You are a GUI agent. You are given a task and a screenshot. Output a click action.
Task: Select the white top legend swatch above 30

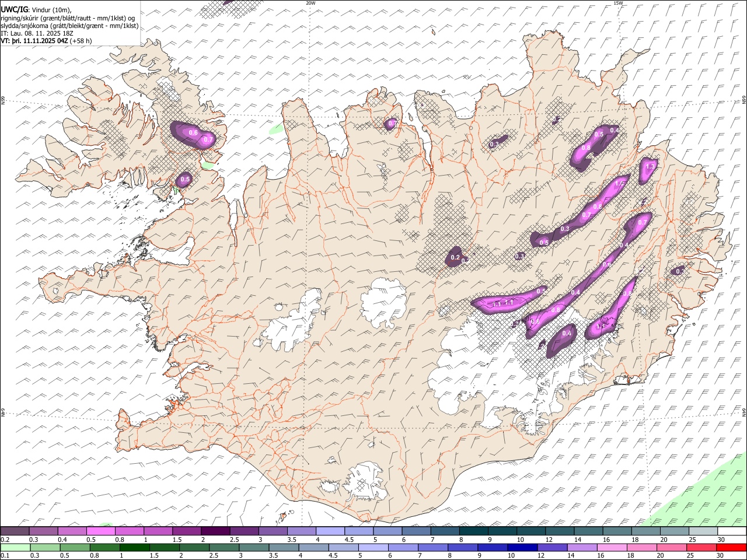tap(732, 531)
